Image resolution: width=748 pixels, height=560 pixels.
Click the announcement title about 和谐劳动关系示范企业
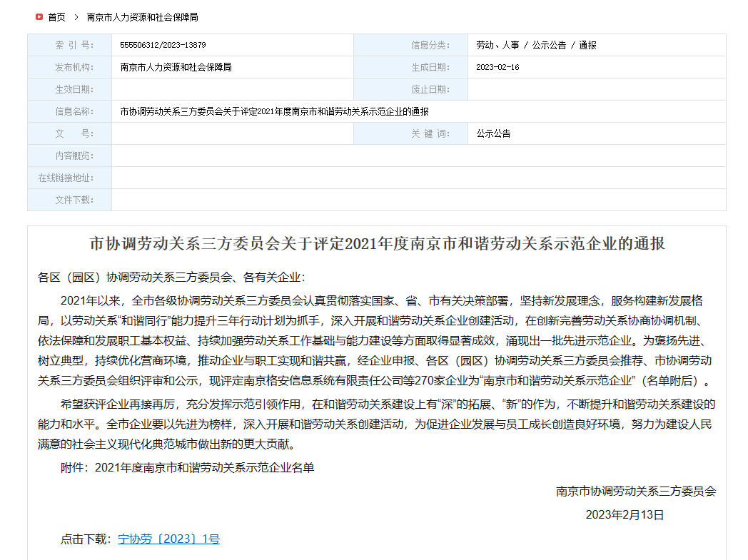click(x=373, y=240)
